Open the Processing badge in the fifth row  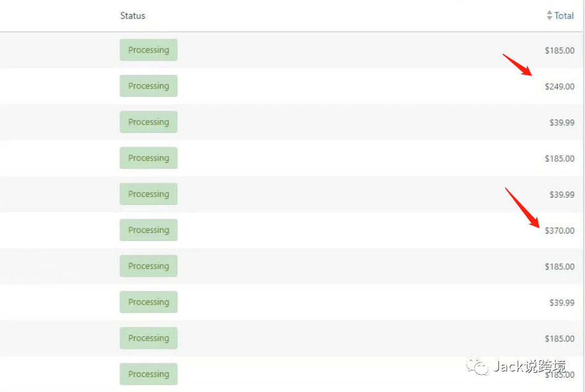(149, 194)
